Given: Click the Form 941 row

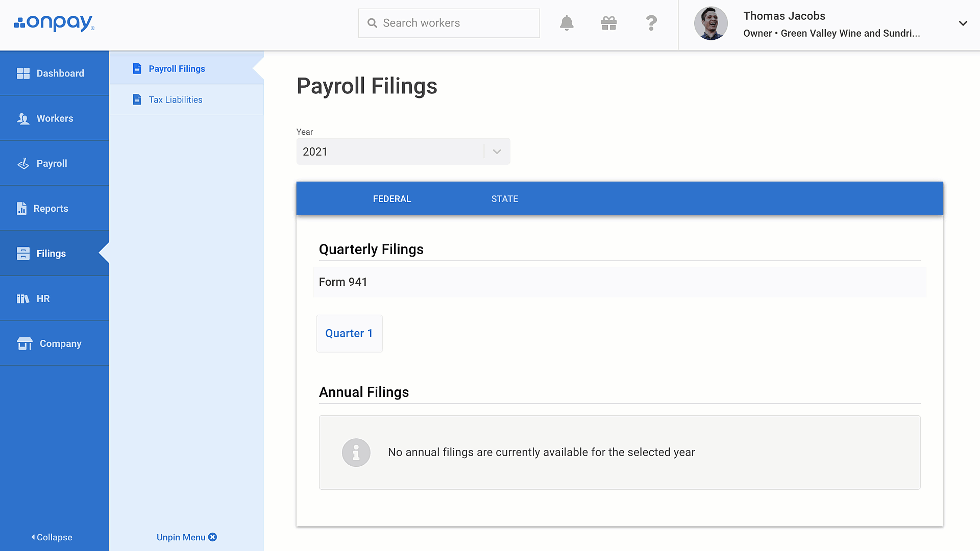Looking at the screenshot, I should 620,282.
